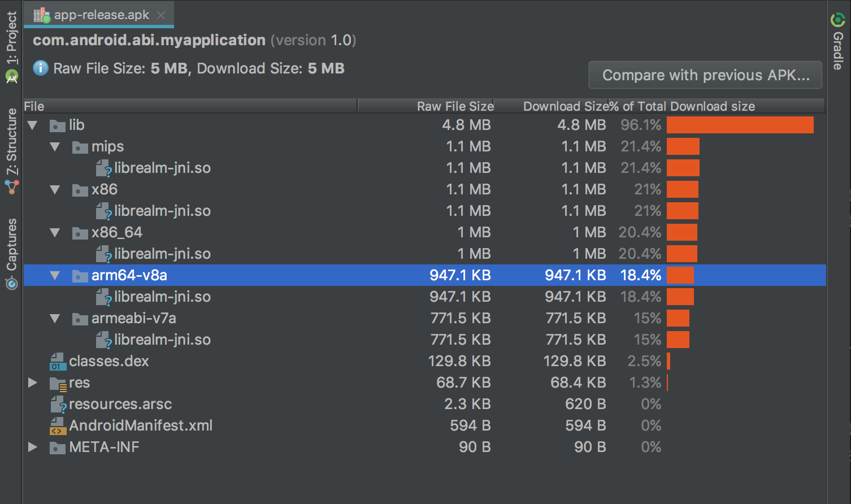Click the 2.3 KB raw size value

click(467, 405)
